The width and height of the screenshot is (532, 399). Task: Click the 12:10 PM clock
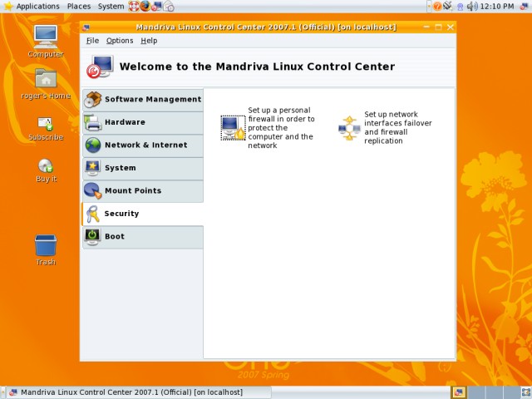pos(497,7)
